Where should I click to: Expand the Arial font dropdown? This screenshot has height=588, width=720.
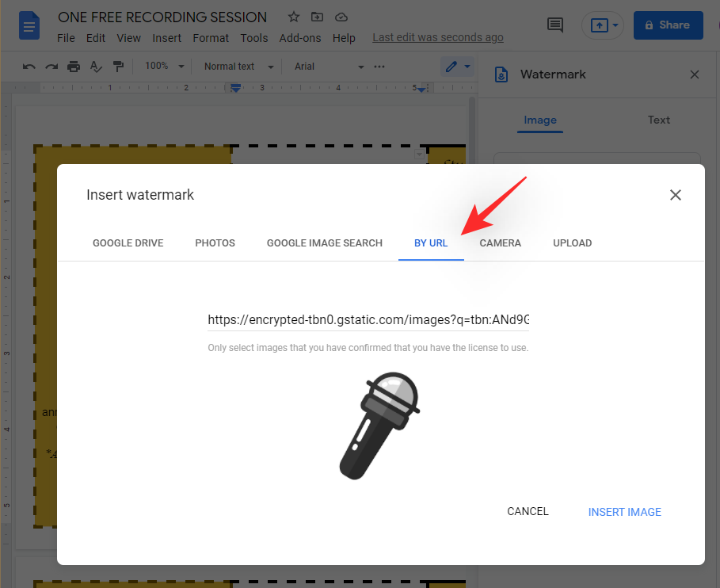point(329,67)
